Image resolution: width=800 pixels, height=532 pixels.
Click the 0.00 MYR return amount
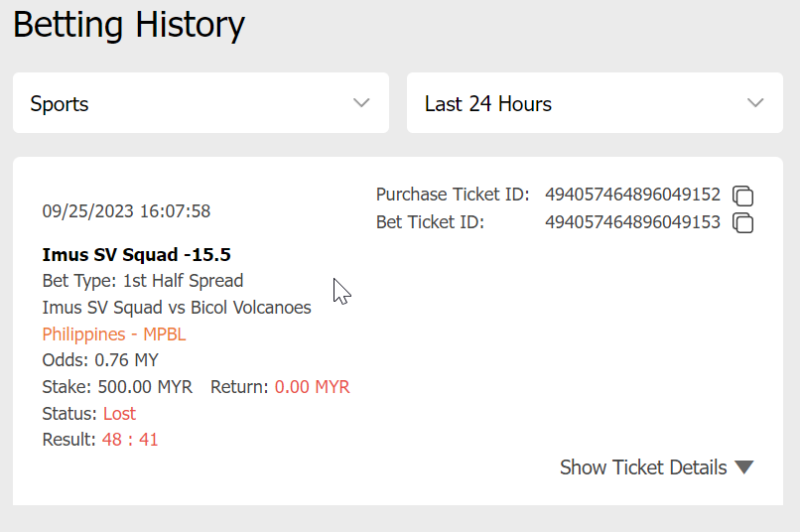pos(312,386)
